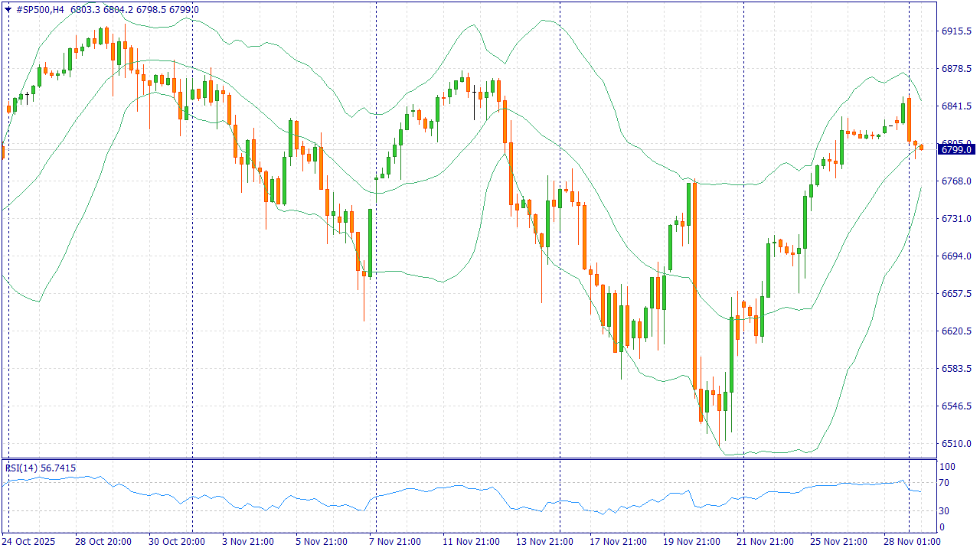The image size is (980, 551).
Task: Click the current price tag 6799.0
Action: (956, 150)
